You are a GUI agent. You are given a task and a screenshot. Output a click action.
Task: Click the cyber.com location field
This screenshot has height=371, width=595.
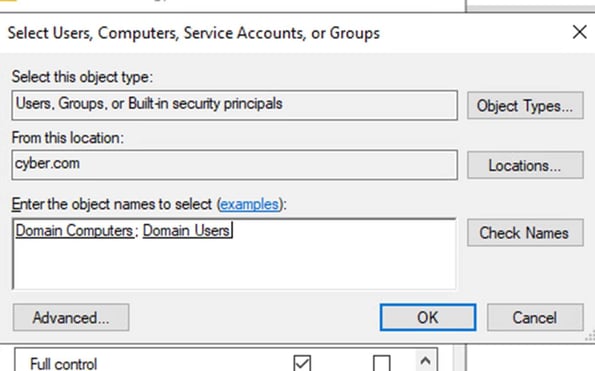point(235,165)
